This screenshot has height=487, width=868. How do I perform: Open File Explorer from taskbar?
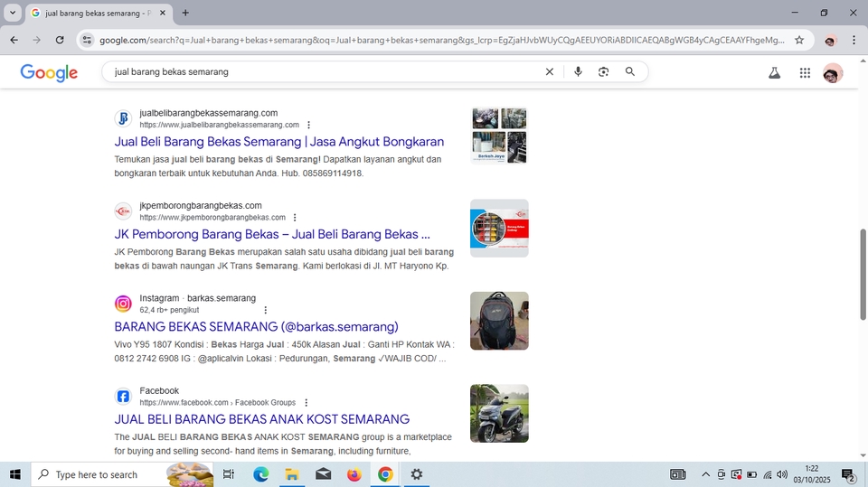(292, 474)
